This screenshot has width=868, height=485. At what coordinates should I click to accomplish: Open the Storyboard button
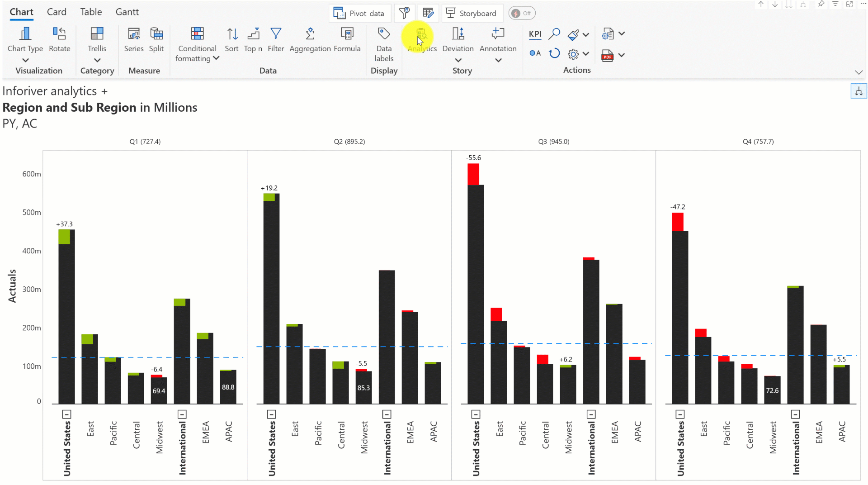pyautogui.click(x=471, y=13)
